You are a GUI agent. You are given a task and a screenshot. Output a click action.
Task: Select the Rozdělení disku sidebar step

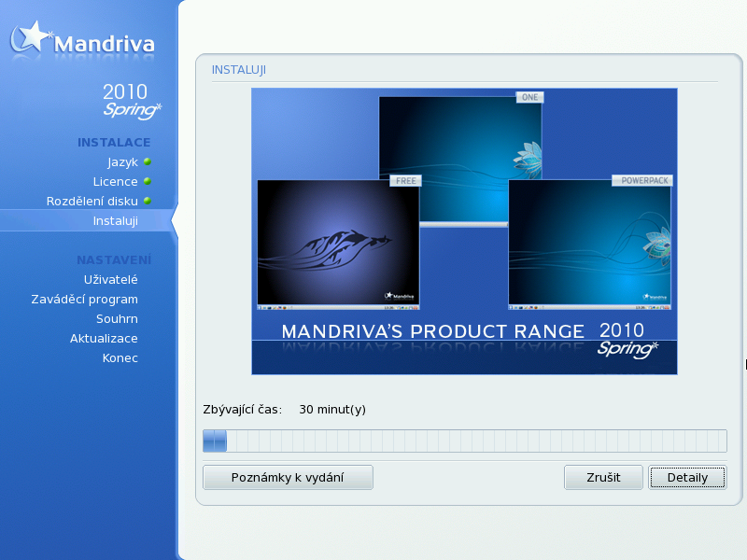tap(92, 201)
